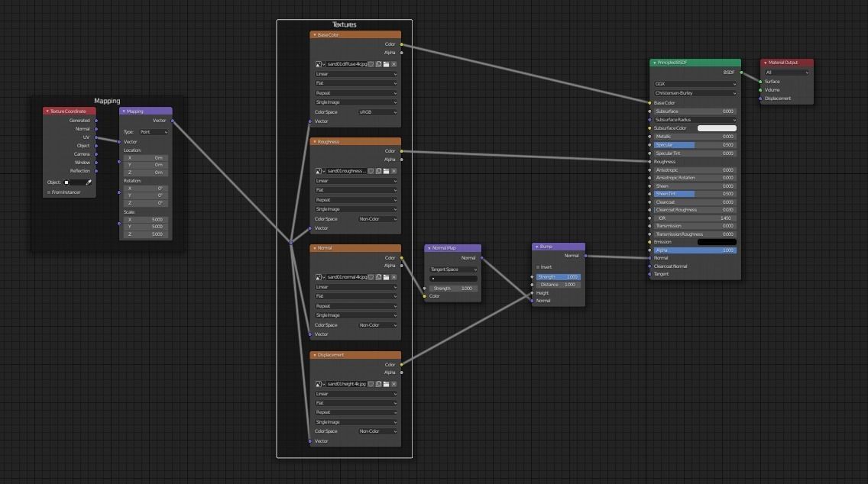The width and height of the screenshot is (868, 484).
Task: Open Single Image dropdown on Displacement node
Action: [x=355, y=422]
